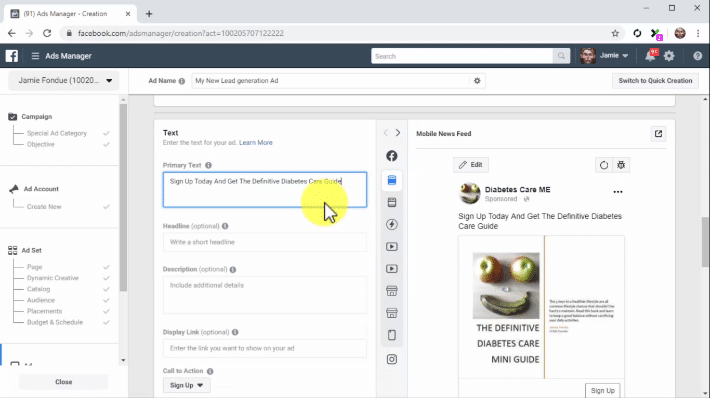
Task: Go to Catalog section
Action: point(38,289)
